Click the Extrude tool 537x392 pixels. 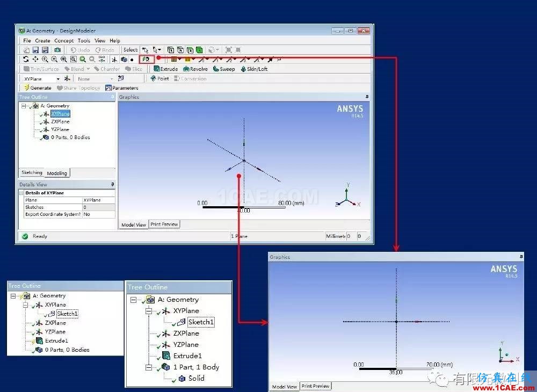pos(166,69)
